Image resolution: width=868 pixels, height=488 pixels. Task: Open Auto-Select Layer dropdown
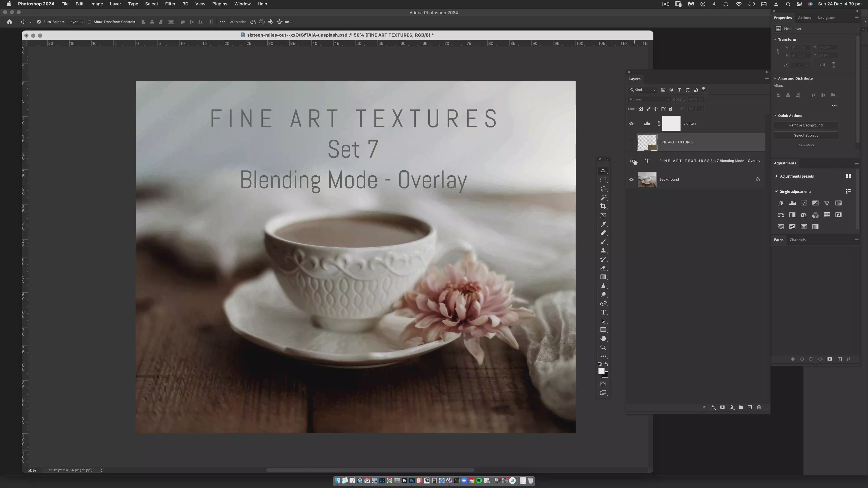(75, 22)
